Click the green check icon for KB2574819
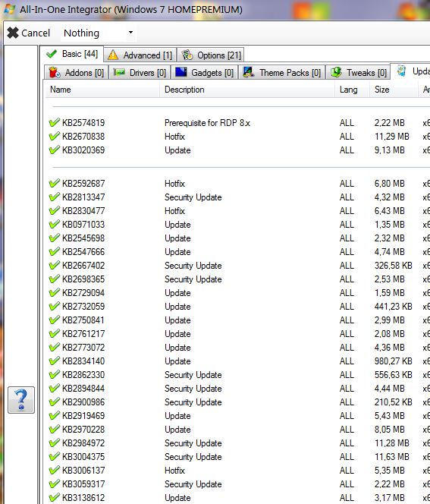430x504 pixels. click(x=55, y=122)
